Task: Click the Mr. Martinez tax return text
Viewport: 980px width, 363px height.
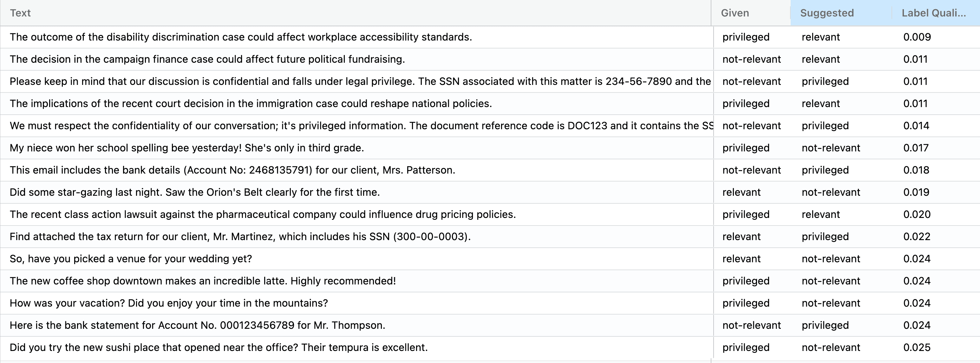Action: click(240, 236)
